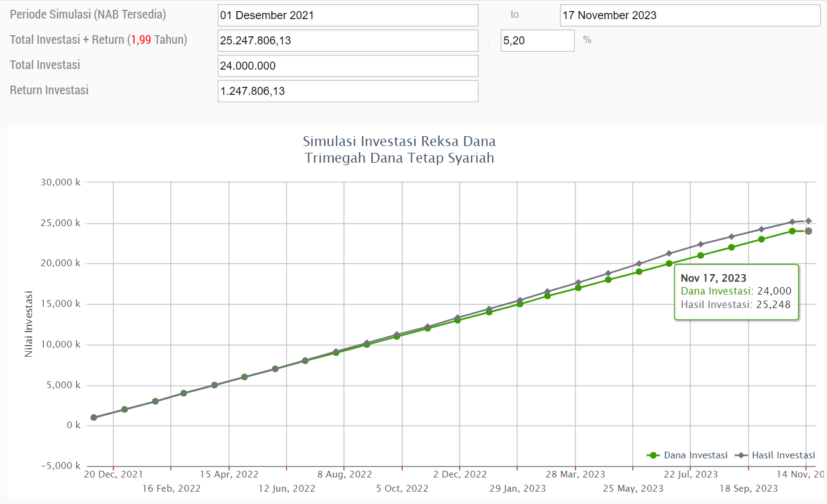Click the Return Investasi label
Image resolution: width=827 pixels, height=504 pixels.
click(49, 90)
